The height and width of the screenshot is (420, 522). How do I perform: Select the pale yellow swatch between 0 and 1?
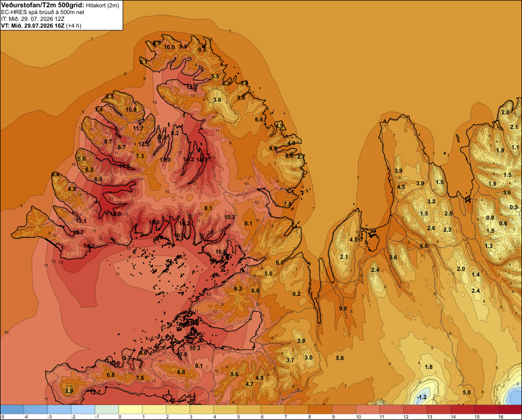131,410
